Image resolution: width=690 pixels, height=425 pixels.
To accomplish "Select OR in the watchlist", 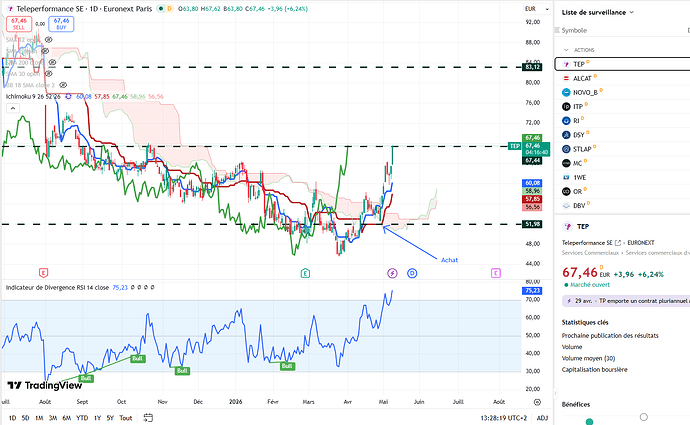I will [x=622, y=191].
